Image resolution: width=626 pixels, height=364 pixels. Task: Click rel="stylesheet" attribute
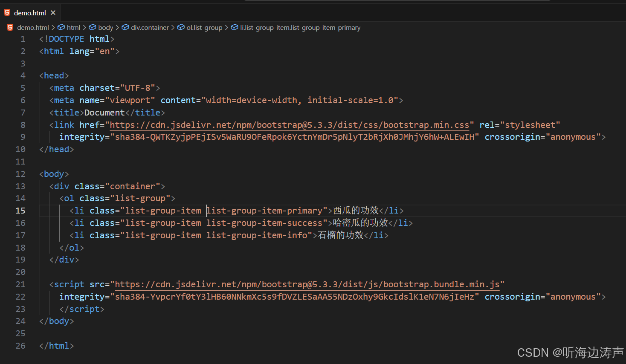click(x=520, y=125)
